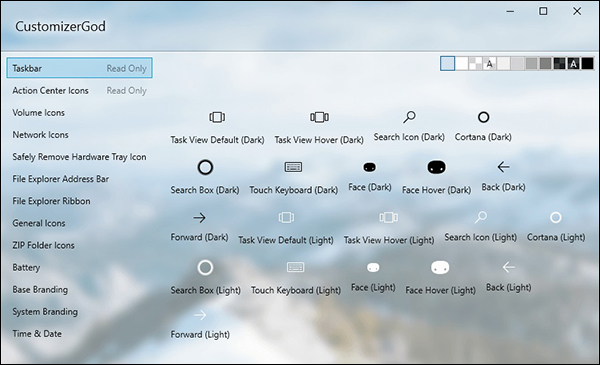Pick the dark gray swatch beside dark checkerboard
The height and width of the screenshot is (365, 600).
tap(545, 64)
